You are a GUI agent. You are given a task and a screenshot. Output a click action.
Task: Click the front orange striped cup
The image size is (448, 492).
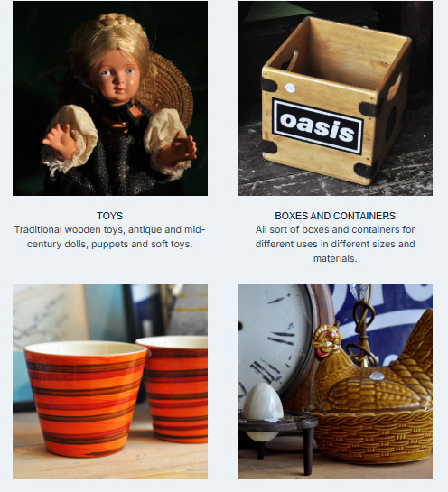86,397
